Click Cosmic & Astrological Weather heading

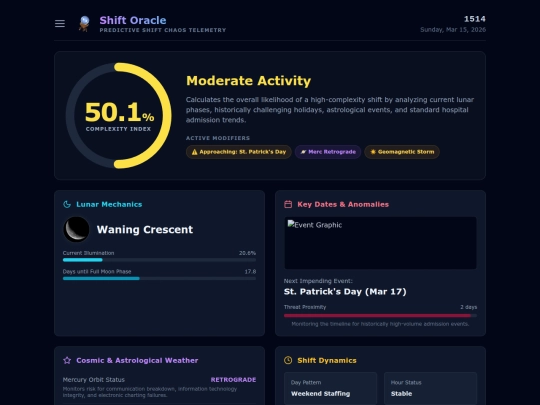tap(137, 360)
